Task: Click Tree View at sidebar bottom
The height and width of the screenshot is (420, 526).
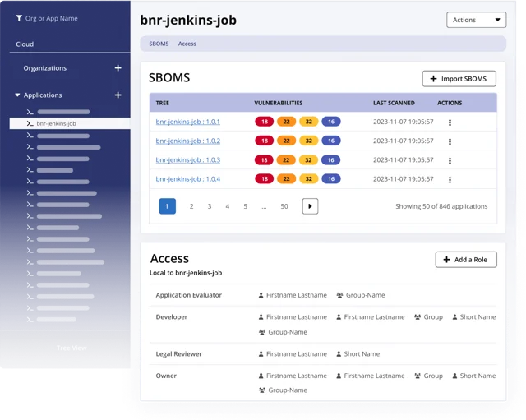Action: pos(72,348)
